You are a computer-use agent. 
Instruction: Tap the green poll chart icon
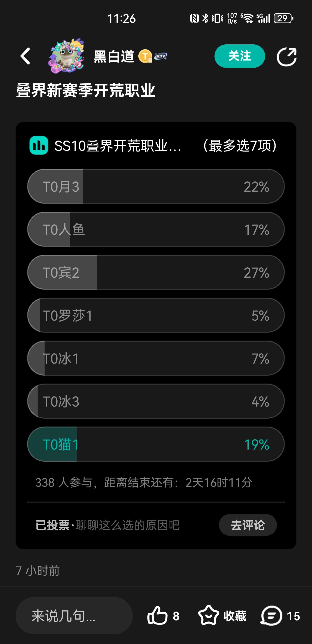(x=39, y=145)
